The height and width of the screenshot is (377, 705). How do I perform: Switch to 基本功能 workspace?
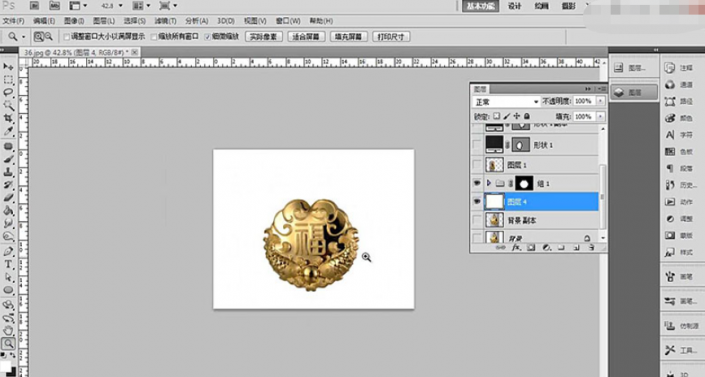481,6
